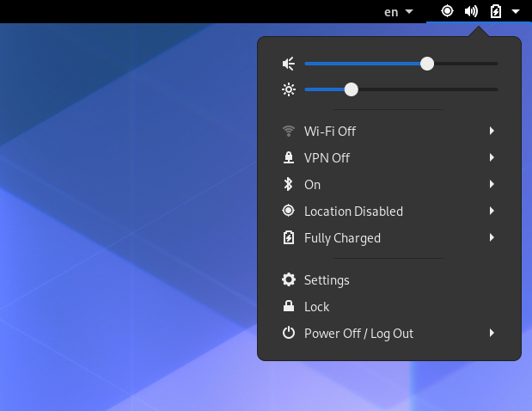
Task: Open the Wi-Fi Off menu entry
Action: pos(389,131)
